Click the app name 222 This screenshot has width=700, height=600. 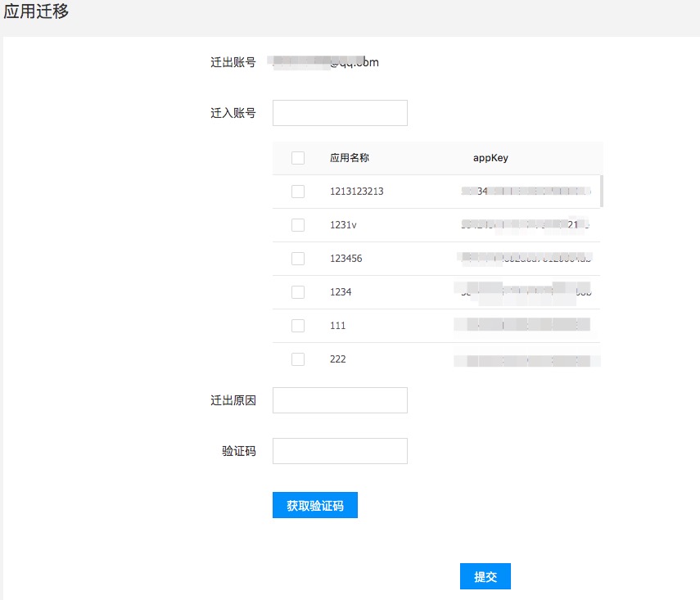[x=337, y=359]
